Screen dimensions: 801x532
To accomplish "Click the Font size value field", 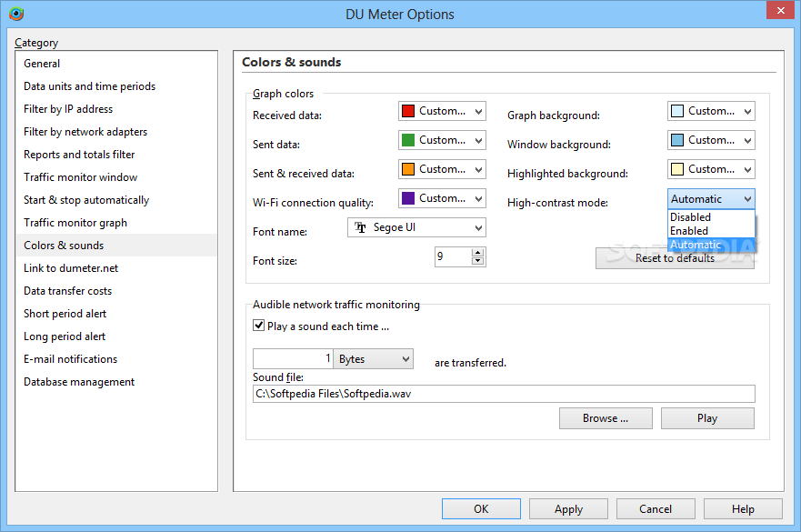I will pos(453,256).
